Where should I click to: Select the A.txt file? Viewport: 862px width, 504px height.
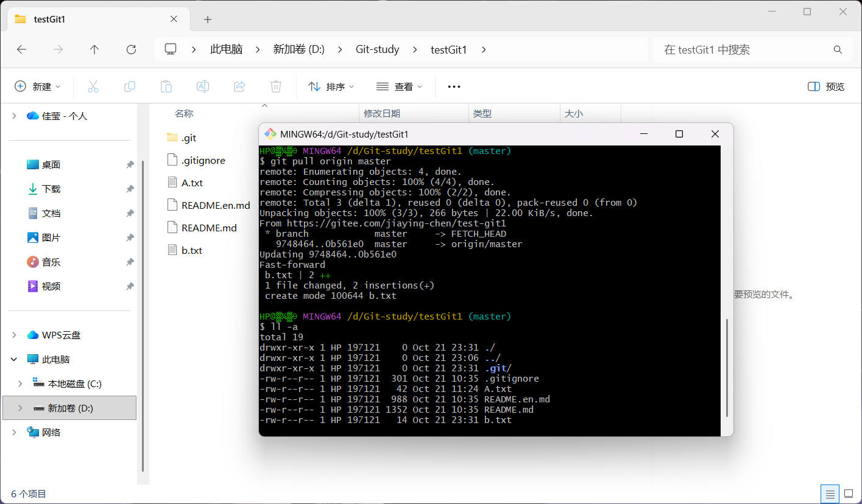pyautogui.click(x=185, y=183)
